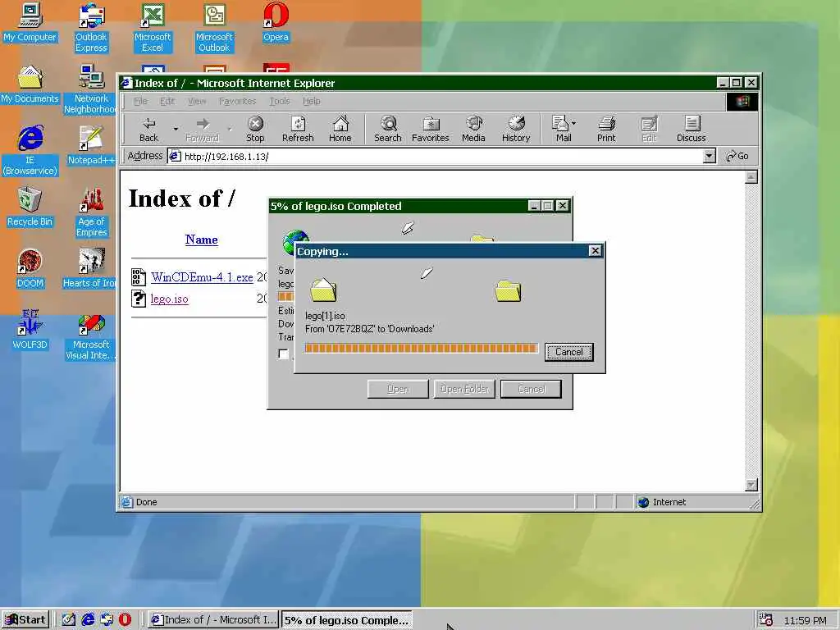840x630 pixels.
Task: Select DOOM desktop shortcut
Action: tap(30, 269)
